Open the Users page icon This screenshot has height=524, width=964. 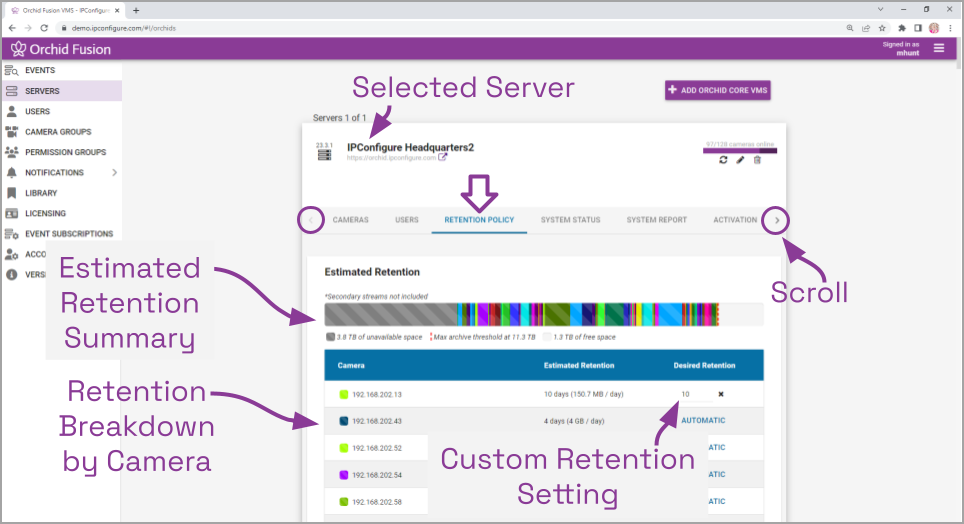[x=12, y=111]
